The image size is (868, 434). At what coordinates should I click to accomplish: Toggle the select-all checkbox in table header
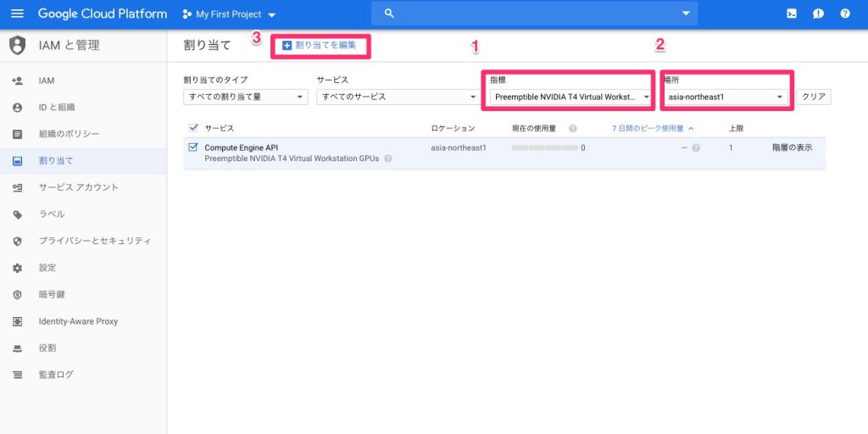(x=193, y=128)
